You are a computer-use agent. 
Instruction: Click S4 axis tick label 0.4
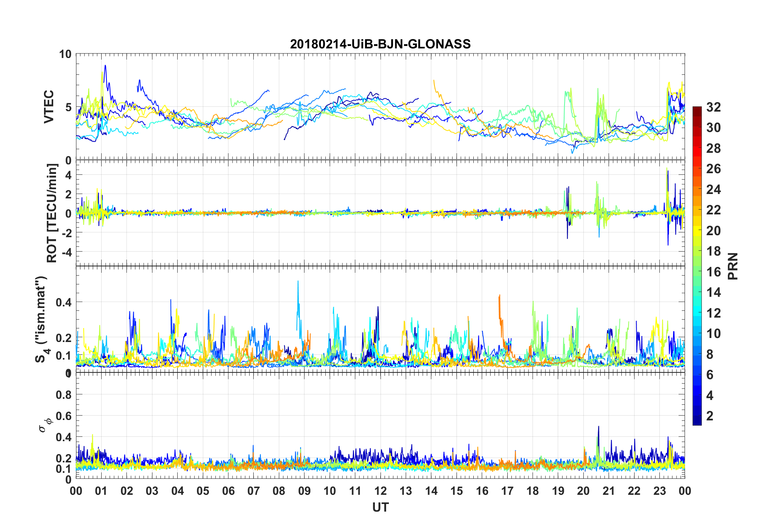pos(64,302)
